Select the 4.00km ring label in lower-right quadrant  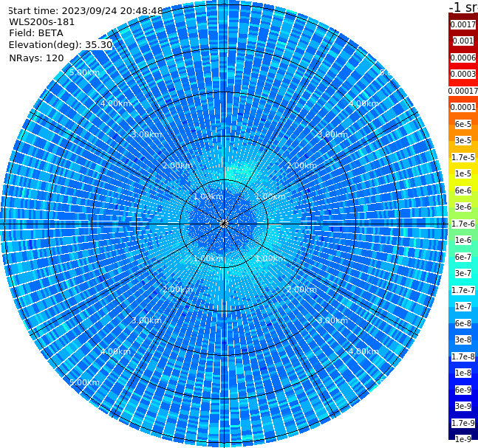click(x=364, y=351)
